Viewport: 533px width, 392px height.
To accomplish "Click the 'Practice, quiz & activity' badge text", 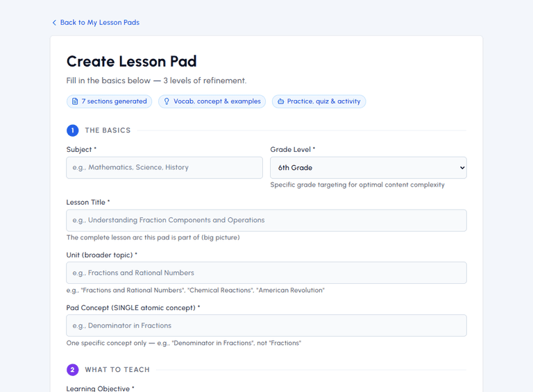I will click(x=323, y=101).
